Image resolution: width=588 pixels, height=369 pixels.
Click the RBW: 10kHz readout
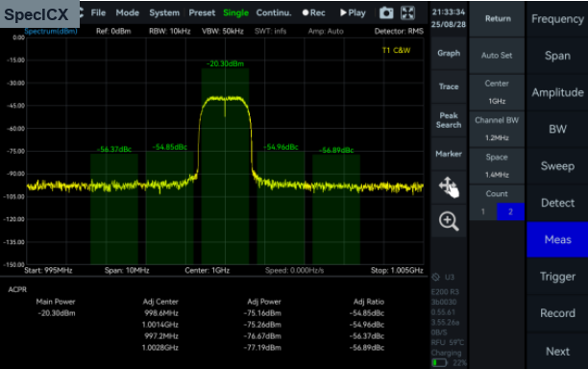tap(169, 31)
